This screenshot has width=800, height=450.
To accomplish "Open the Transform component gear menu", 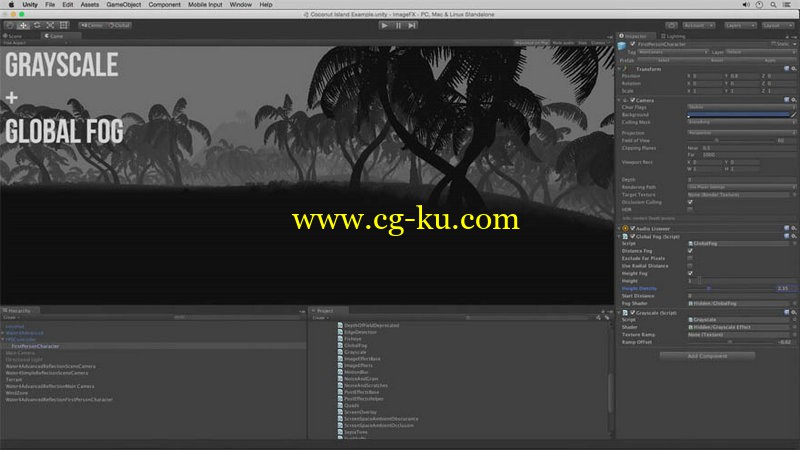I will 793,69.
